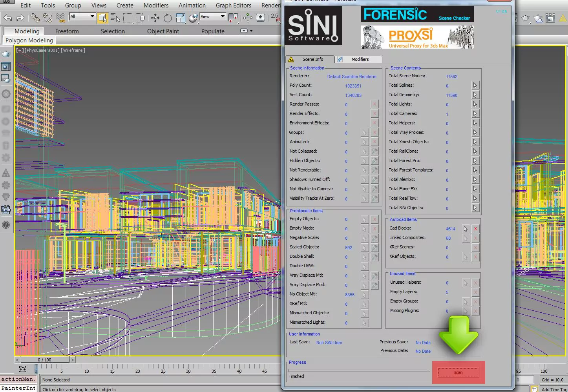Pick the Select and Uniform Scale tool
This screenshot has height=392, width=568.
(x=181, y=18)
